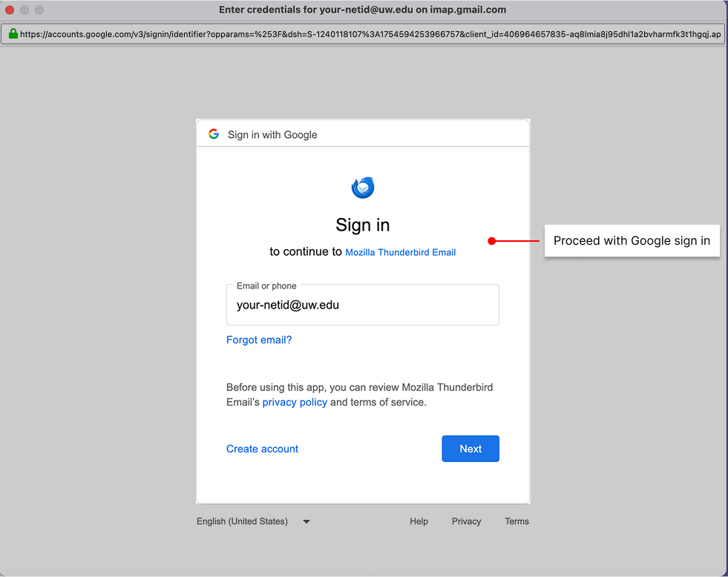
Task: Select the red traffic light button
Action: coord(11,10)
